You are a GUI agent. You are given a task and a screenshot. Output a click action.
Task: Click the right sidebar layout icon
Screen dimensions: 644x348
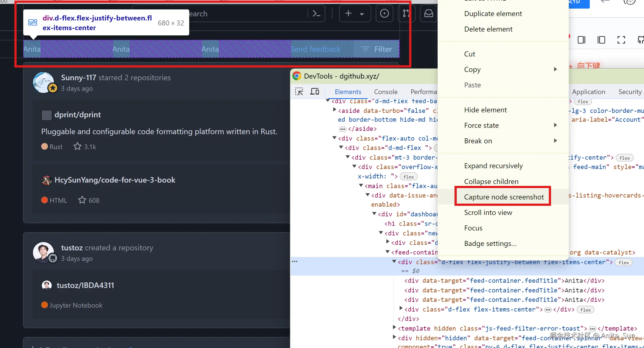pyautogui.click(x=581, y=40)
